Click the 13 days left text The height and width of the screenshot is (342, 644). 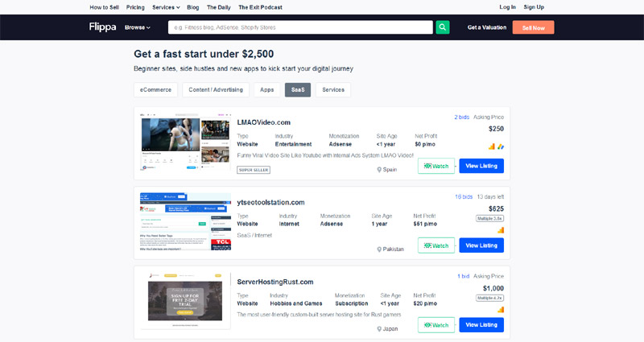pyautogui.click(x=490, y=196)
